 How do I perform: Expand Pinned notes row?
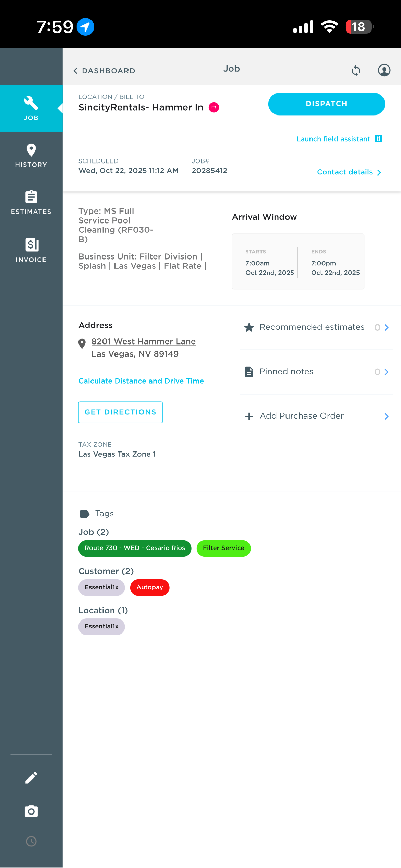(316, 372)
